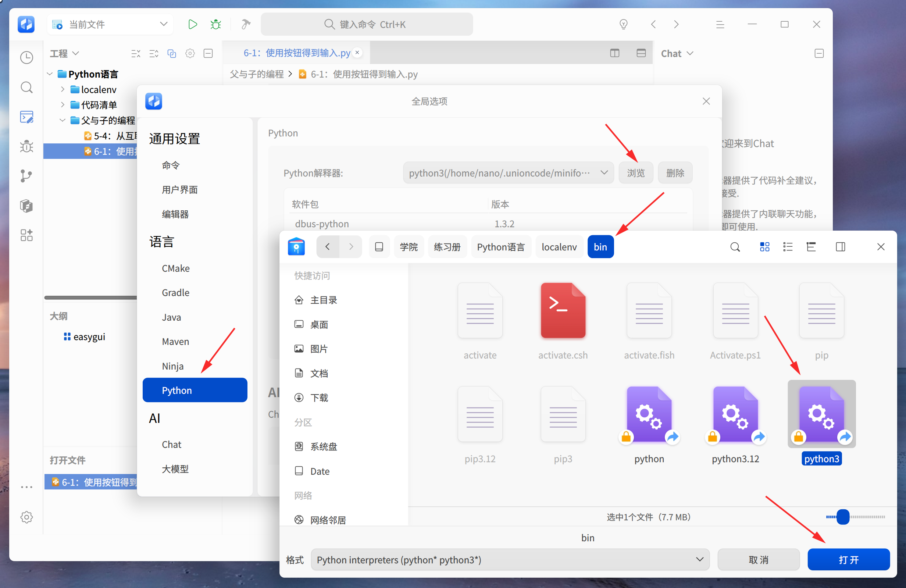
Task: Click the 键入命令 command search field
Action: tap(367, 24)
